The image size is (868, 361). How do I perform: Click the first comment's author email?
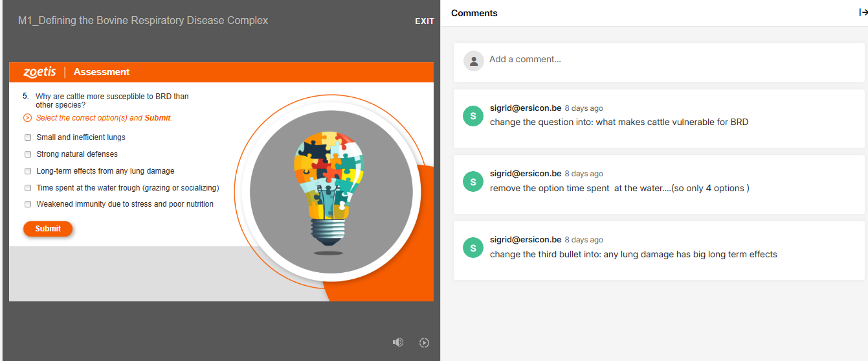pos(525,108)
